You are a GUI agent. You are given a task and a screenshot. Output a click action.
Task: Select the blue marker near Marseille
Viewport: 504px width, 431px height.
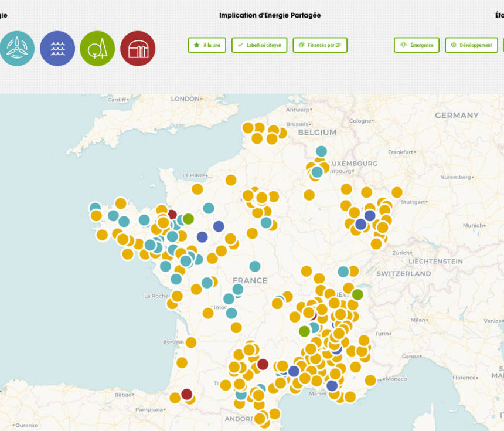click(x=332, y=386)
